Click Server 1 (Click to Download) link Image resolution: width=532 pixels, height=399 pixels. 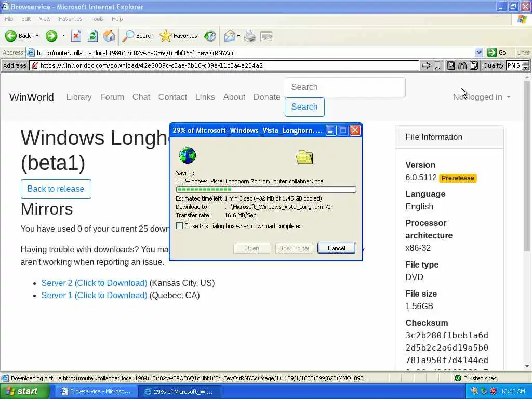(95, 295)
